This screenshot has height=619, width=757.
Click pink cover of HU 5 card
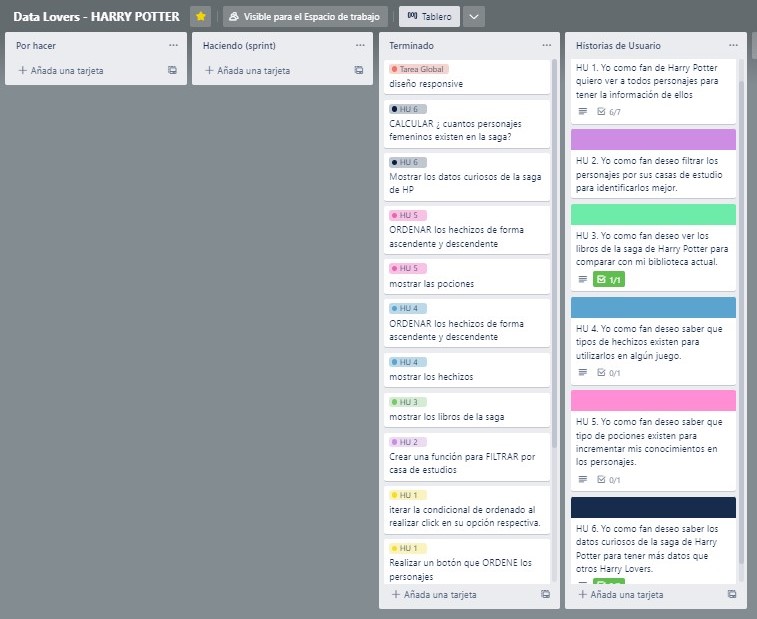[653, 401]
